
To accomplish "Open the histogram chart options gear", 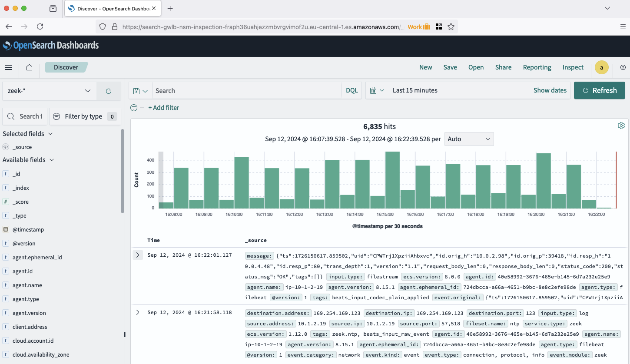I will pos(621,125).
